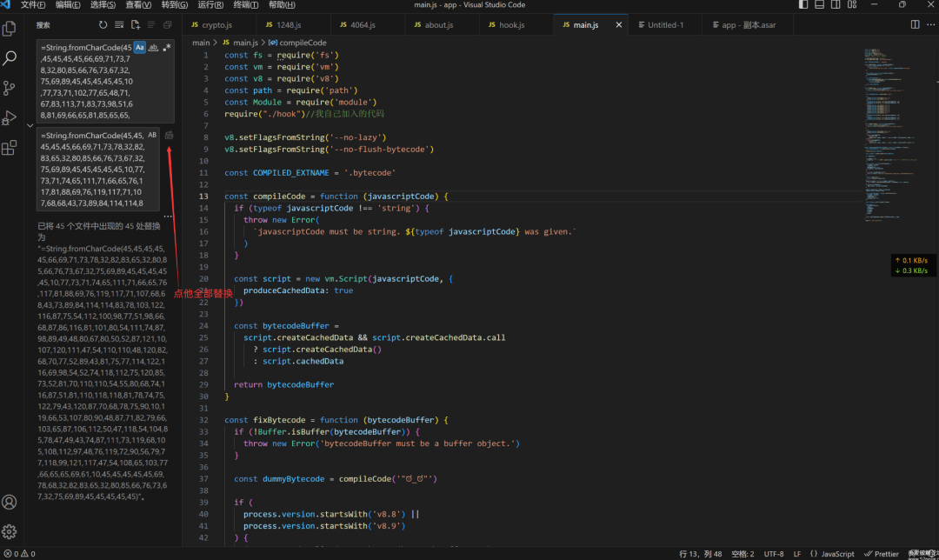This screenshot has width=939, height=560.
Task: Close the main.js tab
Action: click(619, 24)
